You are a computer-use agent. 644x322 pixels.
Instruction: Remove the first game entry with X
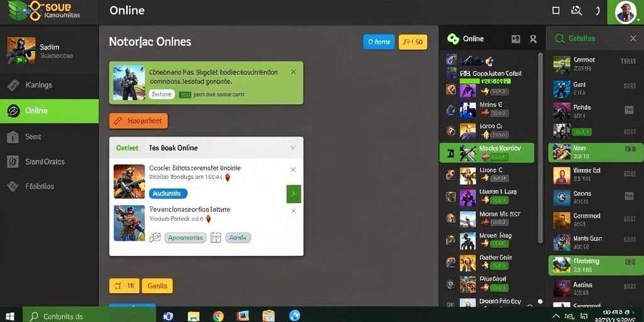293,169
